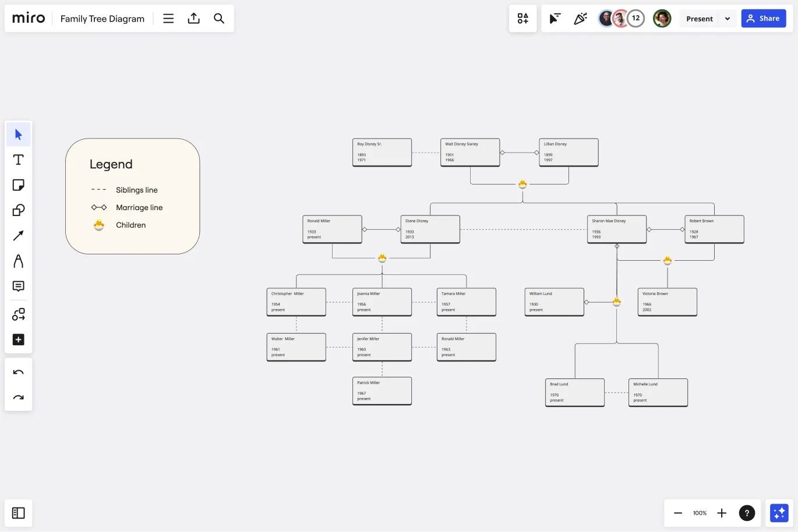
Task: Zoom out with the minus button
Action: pyautogui.click(x=678, y=513)
